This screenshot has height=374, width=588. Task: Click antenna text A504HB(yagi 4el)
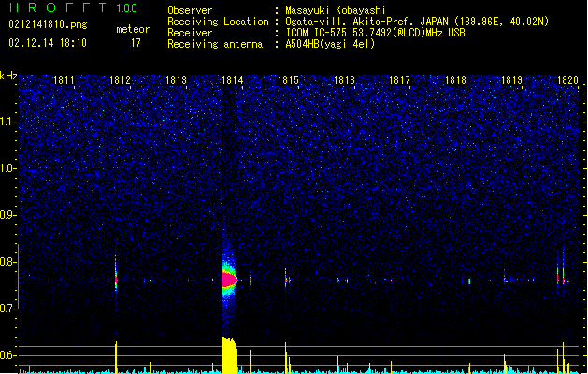(x=330, y=44)
